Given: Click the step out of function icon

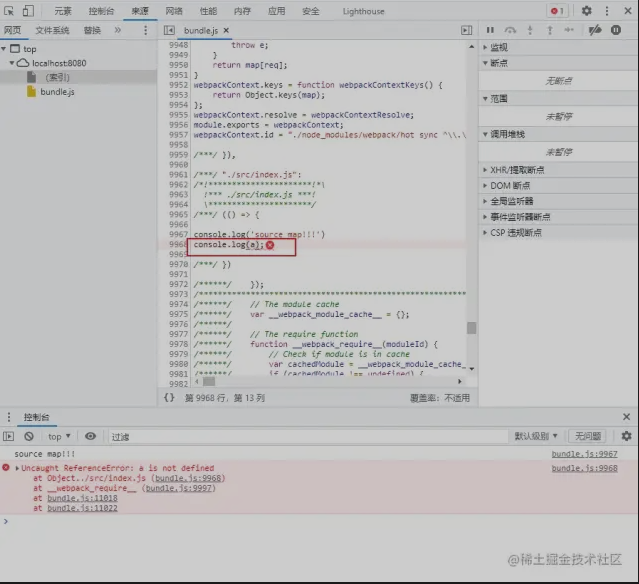Looking at the screenshot, I should (550, 30).
